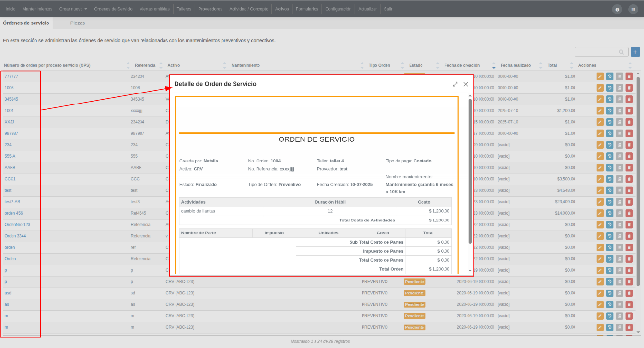Click the search magnifier in filter box

click(x=621, y=52)
